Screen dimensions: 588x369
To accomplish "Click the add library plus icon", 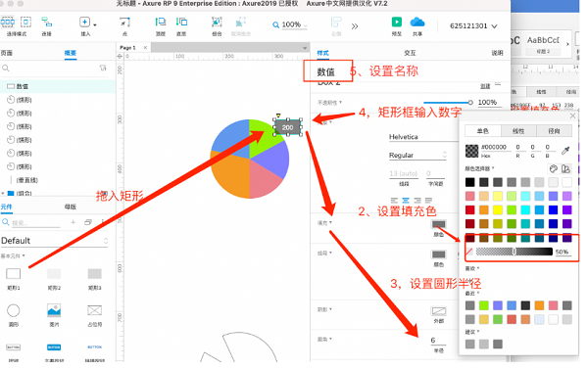I will (x=73, y=222).
